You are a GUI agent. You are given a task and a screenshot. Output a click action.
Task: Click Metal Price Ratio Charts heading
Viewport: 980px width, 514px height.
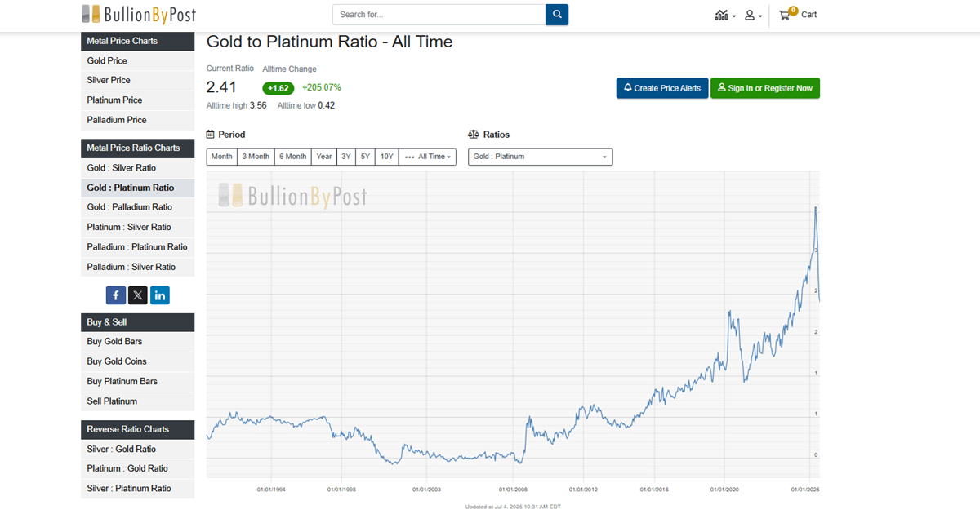pos(138,148)
